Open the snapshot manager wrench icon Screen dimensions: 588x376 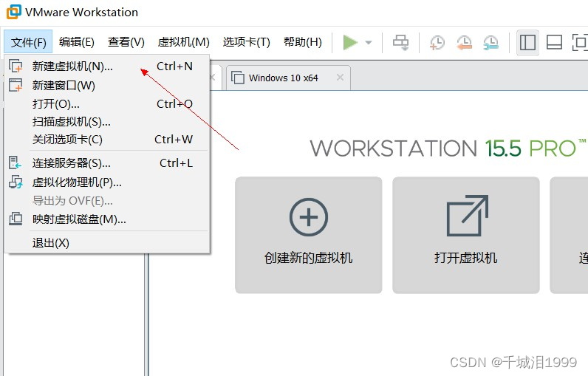click(490, 42)
